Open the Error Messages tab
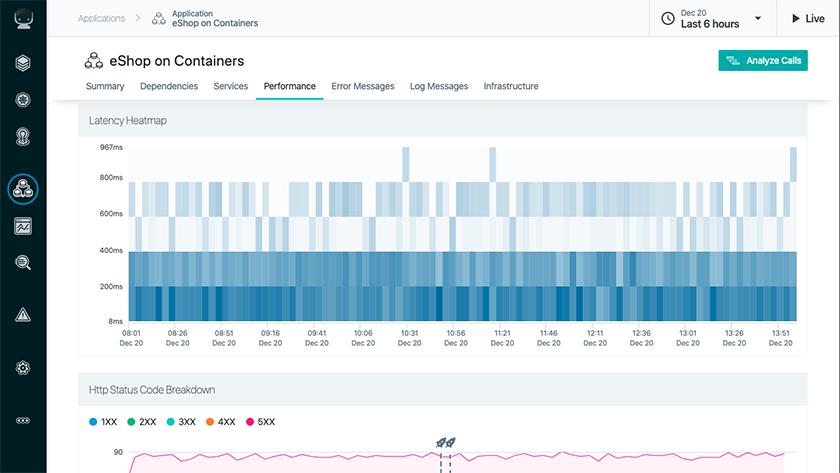The image size is (840, 473). pyautogui.click(x=363, y=86)
